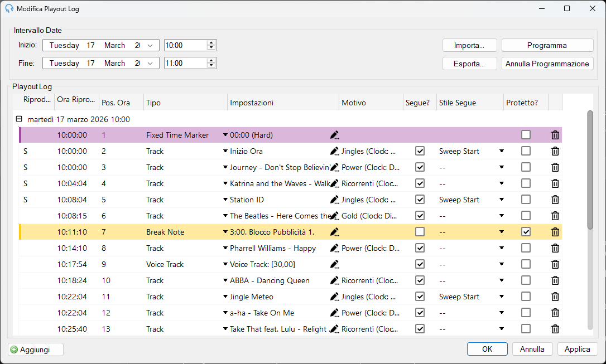Decrease the Inizio time with down arrow
Image resolution: width=606 pixels, height=364 pixels.
pyautogui.click(x=211, y=48)
